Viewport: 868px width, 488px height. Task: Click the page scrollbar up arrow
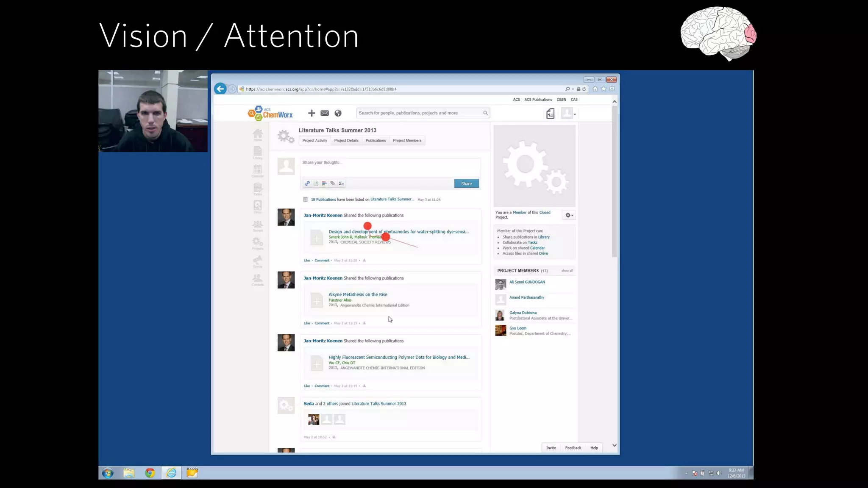pyautogui.click(x=615, y=102)
